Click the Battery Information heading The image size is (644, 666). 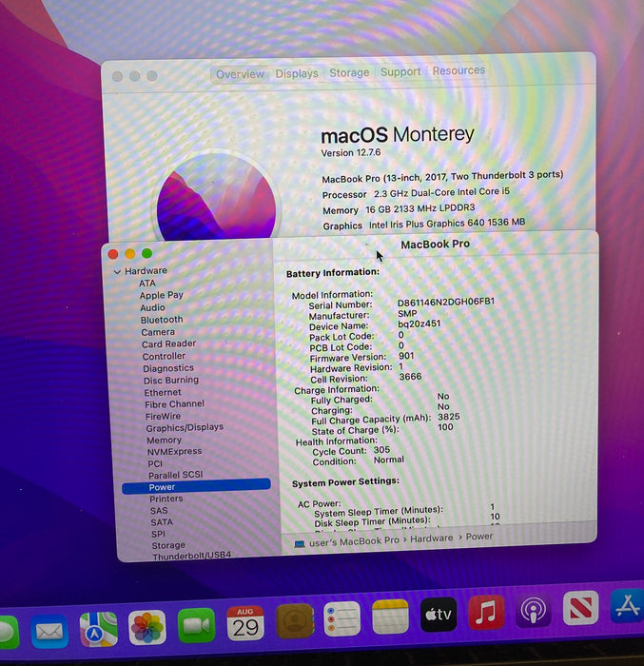pyautogui.click(x=333, y=273)
